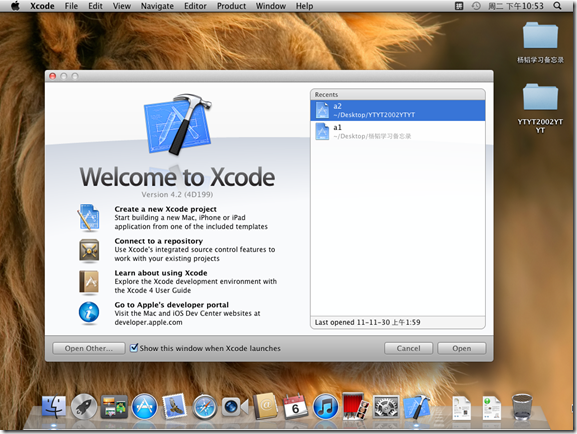Open Launchpad rocket icon in Dock
577x434 pixels.
click(84, 406)
